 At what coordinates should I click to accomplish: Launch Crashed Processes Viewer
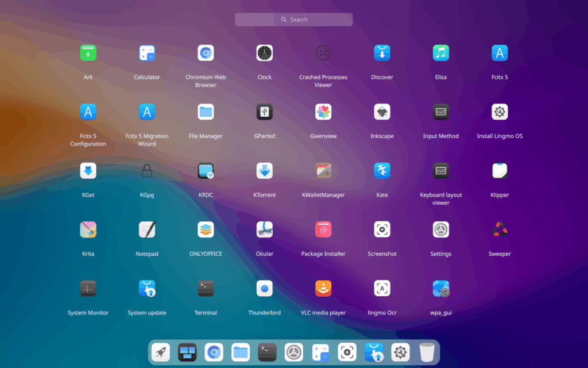coord(323,53)
